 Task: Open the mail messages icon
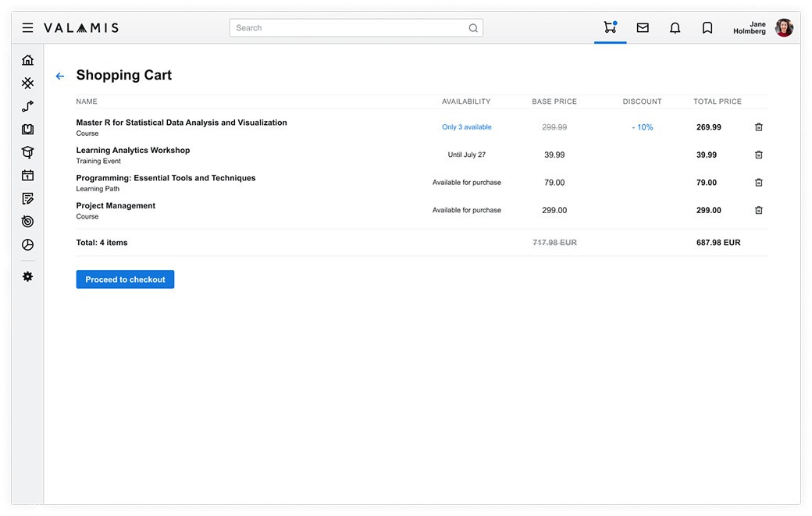tap(643, 27)
